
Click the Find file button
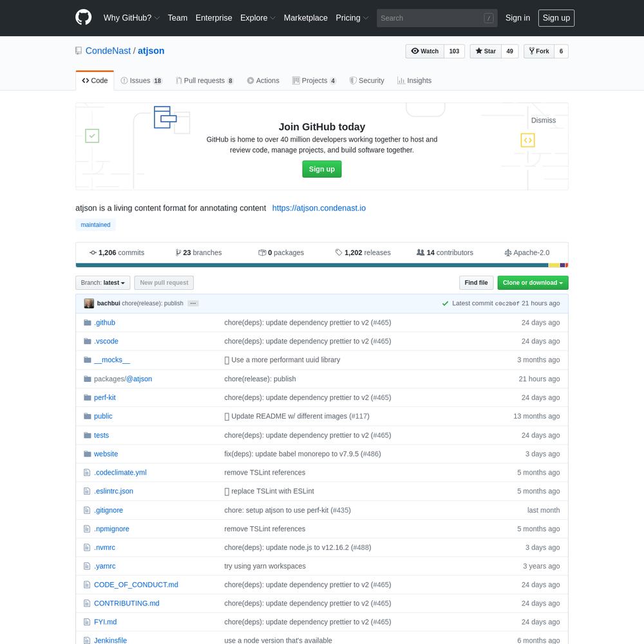click(476, 283)
